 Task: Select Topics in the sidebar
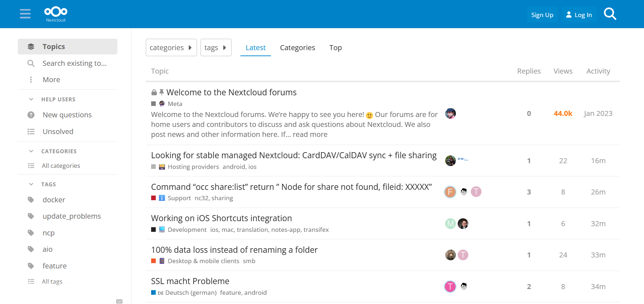point(68,47)
